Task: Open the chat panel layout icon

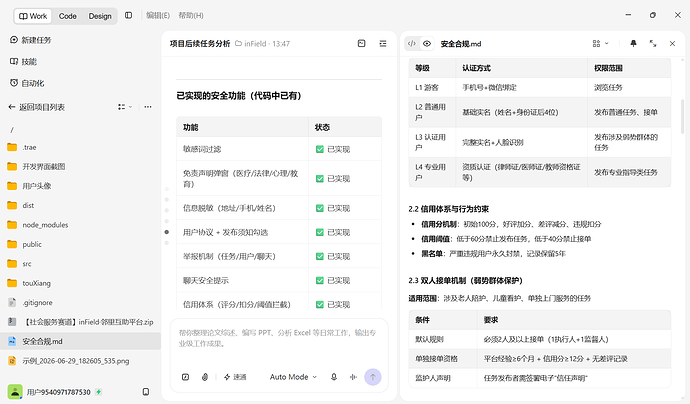Action: pyautogui.click(x=361, y=43)
